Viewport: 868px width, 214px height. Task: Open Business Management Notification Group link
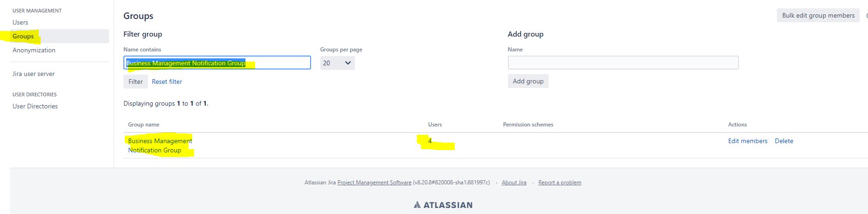point(160,145)
